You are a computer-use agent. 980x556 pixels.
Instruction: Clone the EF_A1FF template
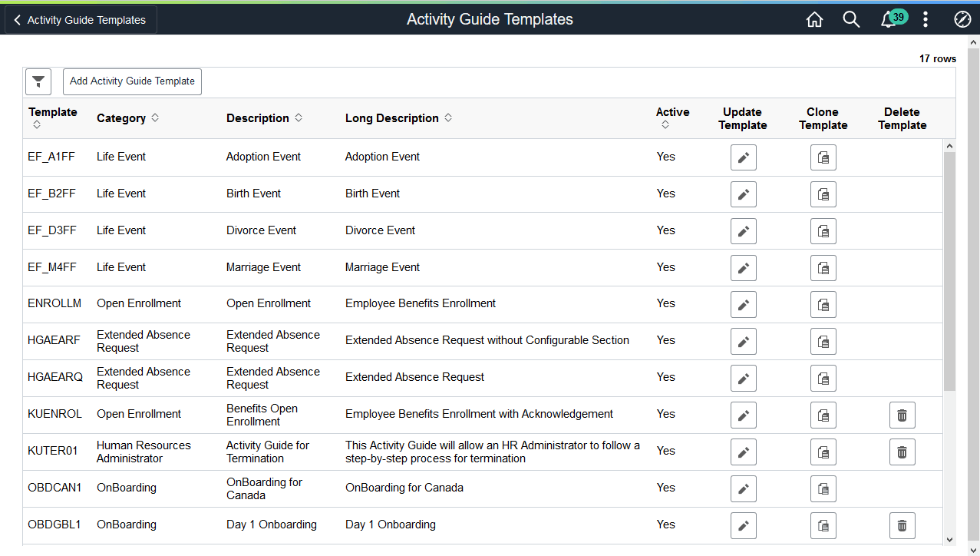point(823,157)
